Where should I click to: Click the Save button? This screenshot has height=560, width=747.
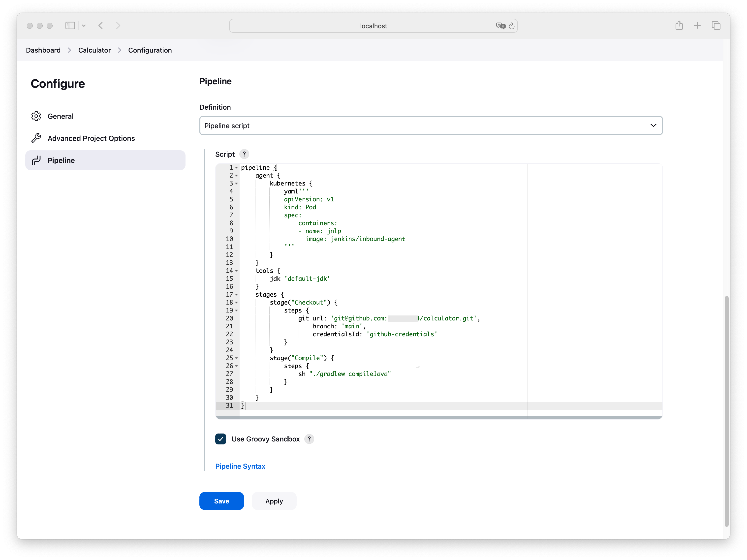(221, 501)
